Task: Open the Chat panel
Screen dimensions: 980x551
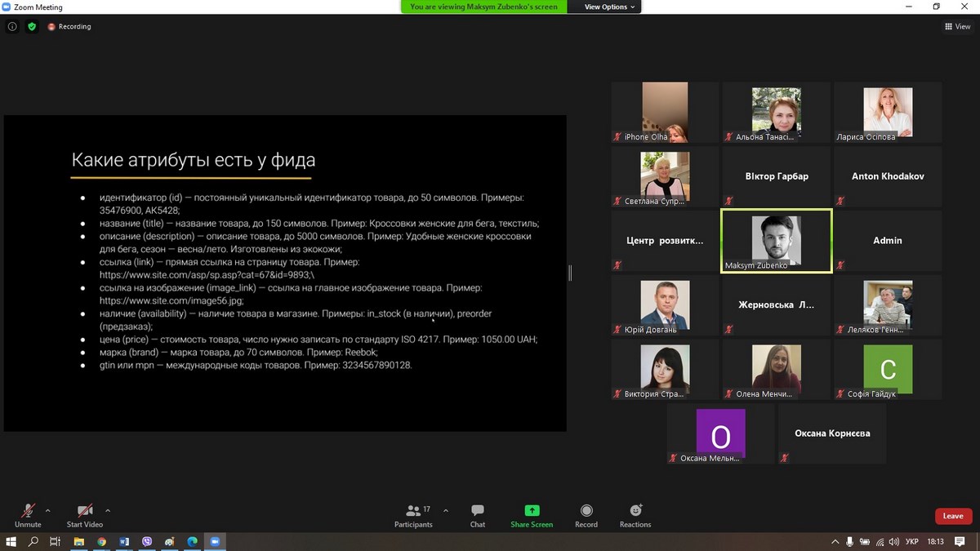Action: click(478, 515)
